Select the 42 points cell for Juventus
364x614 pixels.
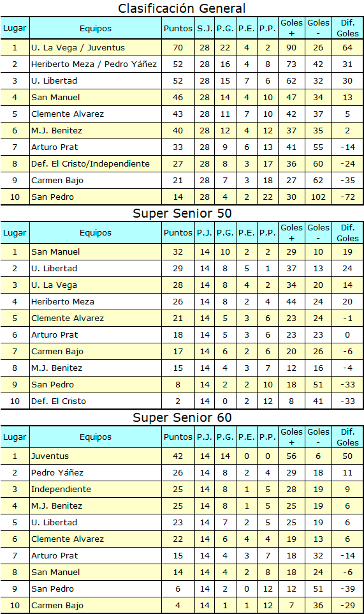178,456
